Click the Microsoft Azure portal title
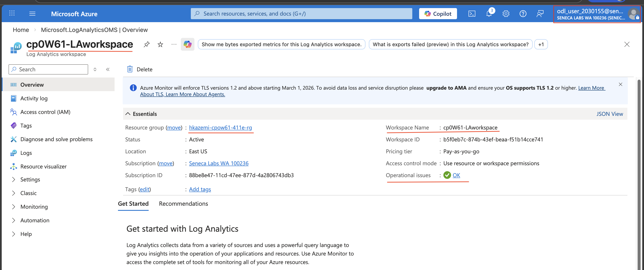 [x=74, y=14]
